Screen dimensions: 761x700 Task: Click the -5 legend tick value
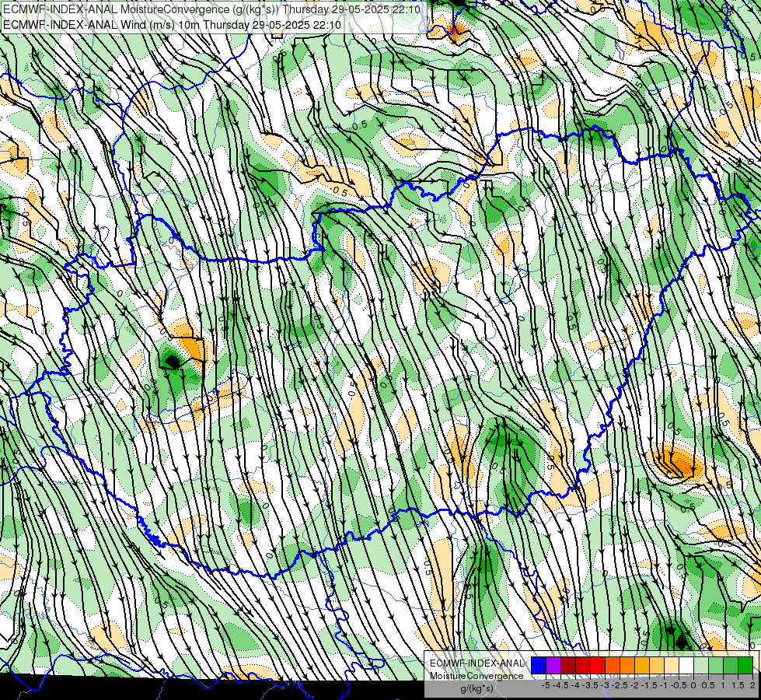pos(546,685)
